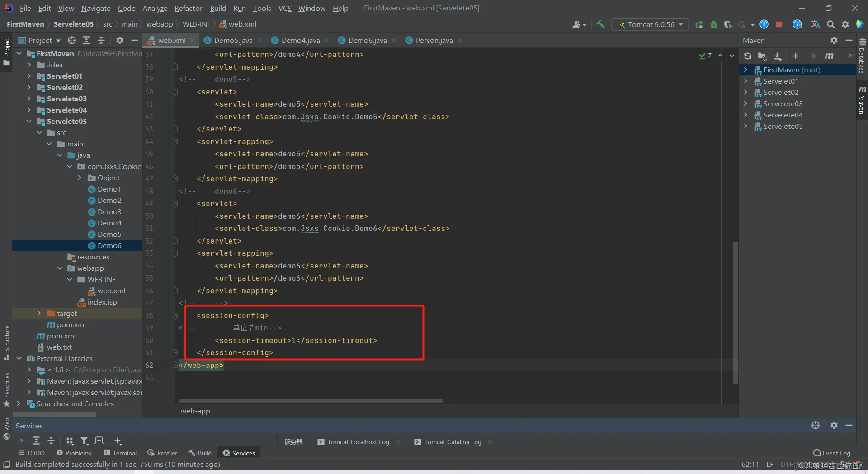
Task: Open the Project view selector dropdown
Action: (39, 40)
